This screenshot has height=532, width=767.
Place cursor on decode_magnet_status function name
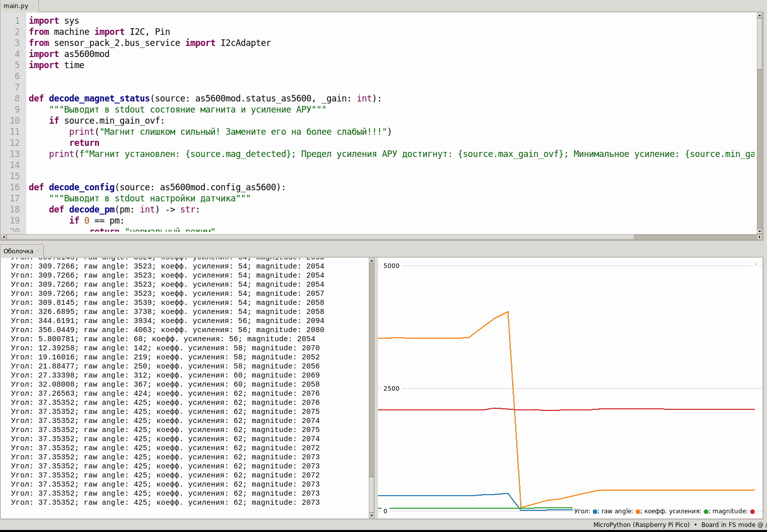click(x=99, y=98)
